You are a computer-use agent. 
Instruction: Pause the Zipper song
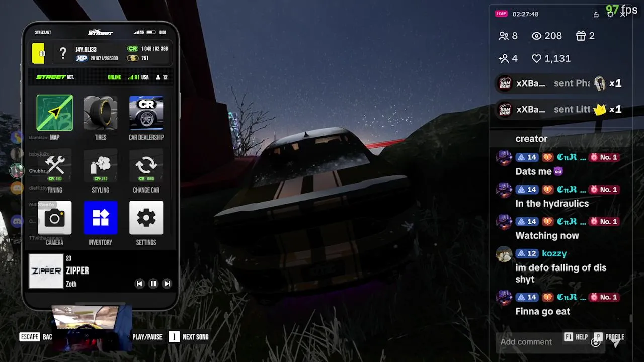tap(153, 284)
